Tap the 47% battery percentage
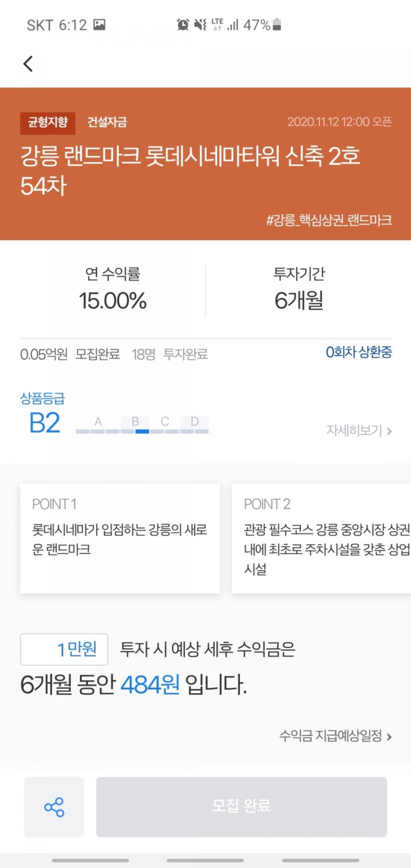This screenshot has height=868, width=411. click(257, 25)
